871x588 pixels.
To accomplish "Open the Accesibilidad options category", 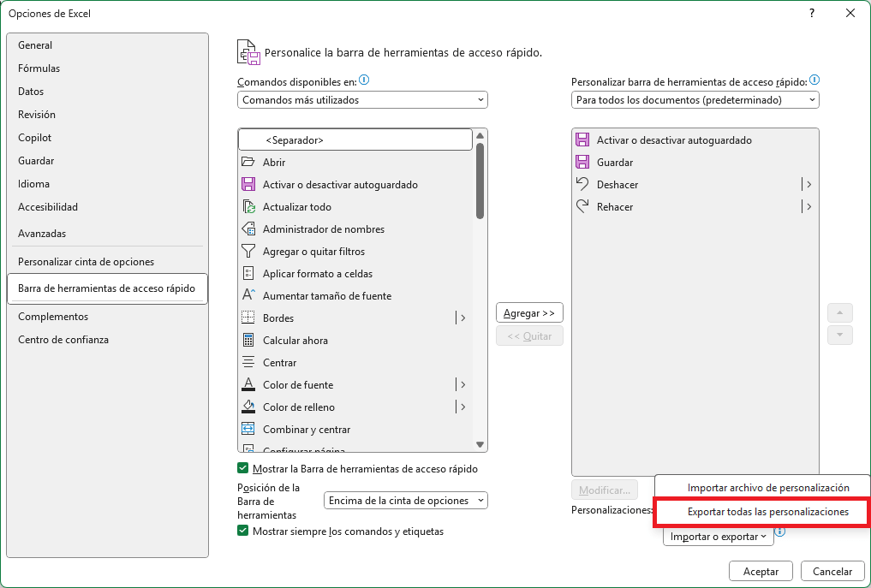I will pos(107,207).
